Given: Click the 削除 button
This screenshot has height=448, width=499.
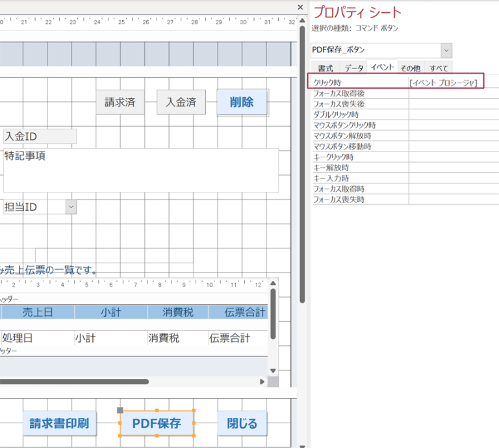Looking at the screenshot, I should [242, 102].
